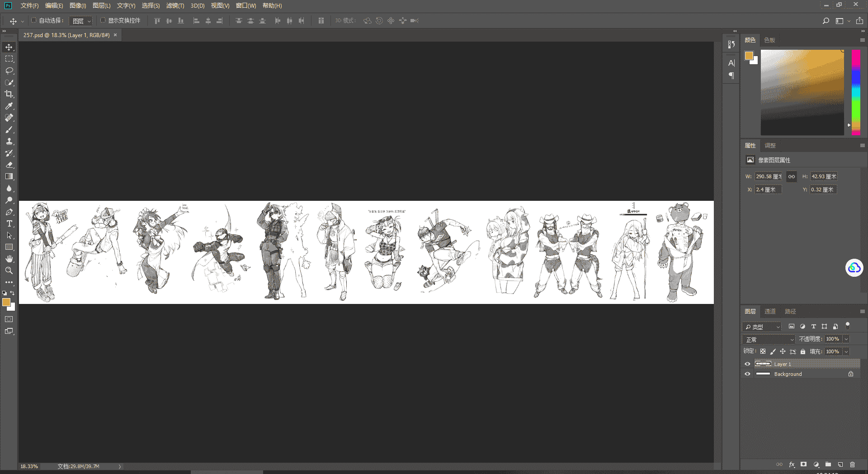Screen dimensions: 868x474
Task: Add a layer style via fx icon
Action: tap(792, 465)
